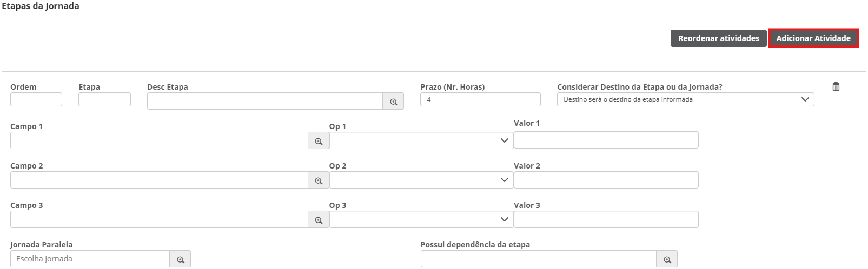Click the Valor 1 text field
This screenshot has width=868, height=269.
coord(606,140)
